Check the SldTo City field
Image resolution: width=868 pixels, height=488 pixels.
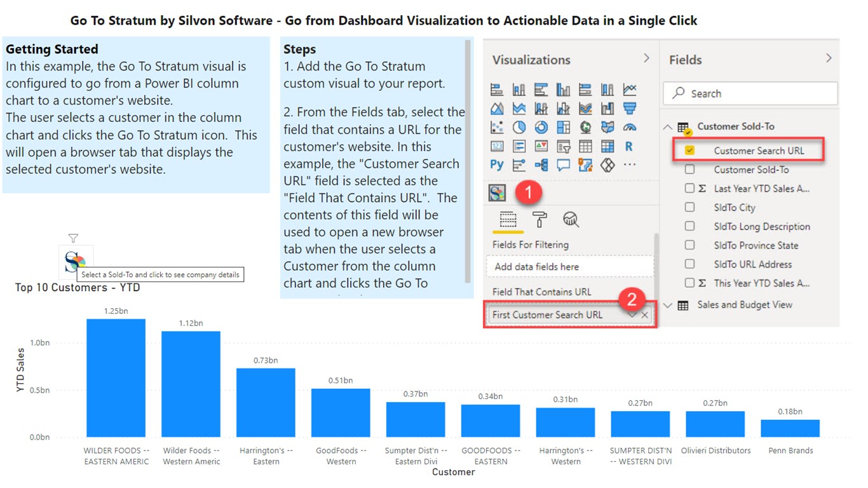click(689, 207)
